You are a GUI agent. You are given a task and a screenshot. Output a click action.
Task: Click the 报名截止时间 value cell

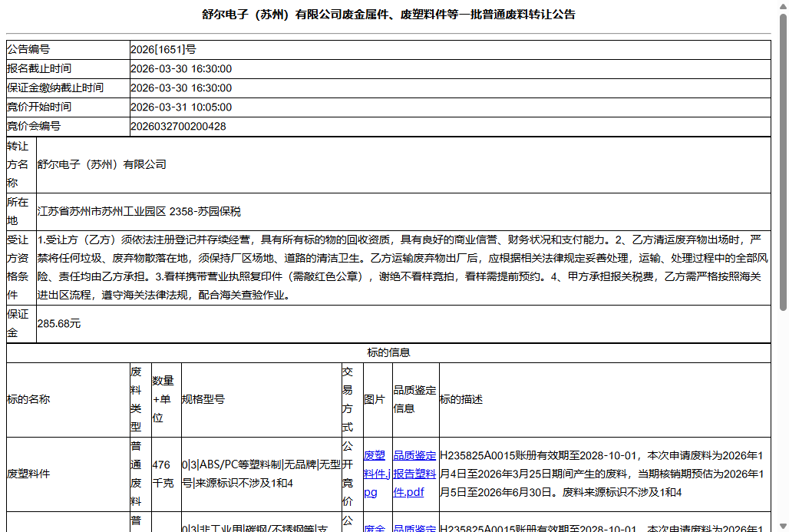click(186, 68)
